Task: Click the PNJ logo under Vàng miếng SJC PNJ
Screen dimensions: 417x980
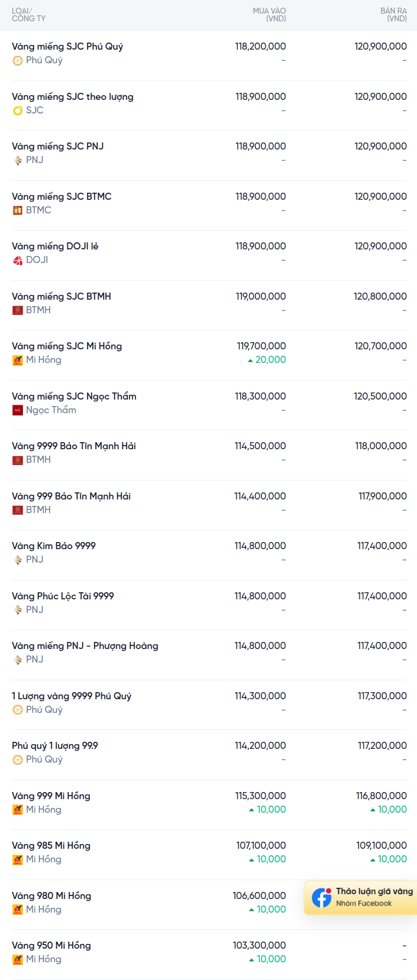Action: click(18, 160)
